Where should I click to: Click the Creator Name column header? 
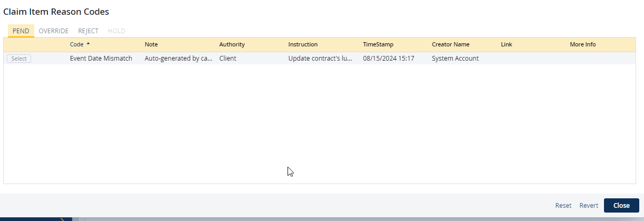click(x=450, y=45)
